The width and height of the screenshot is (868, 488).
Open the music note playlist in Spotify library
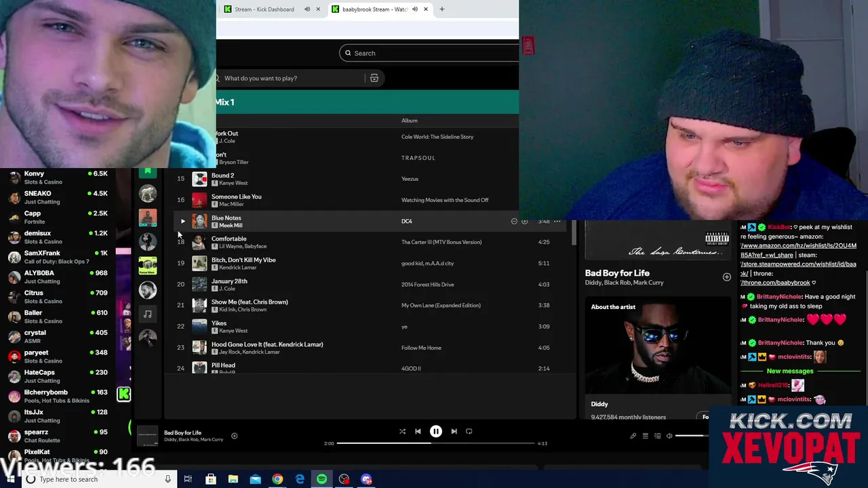pos(147,314)
